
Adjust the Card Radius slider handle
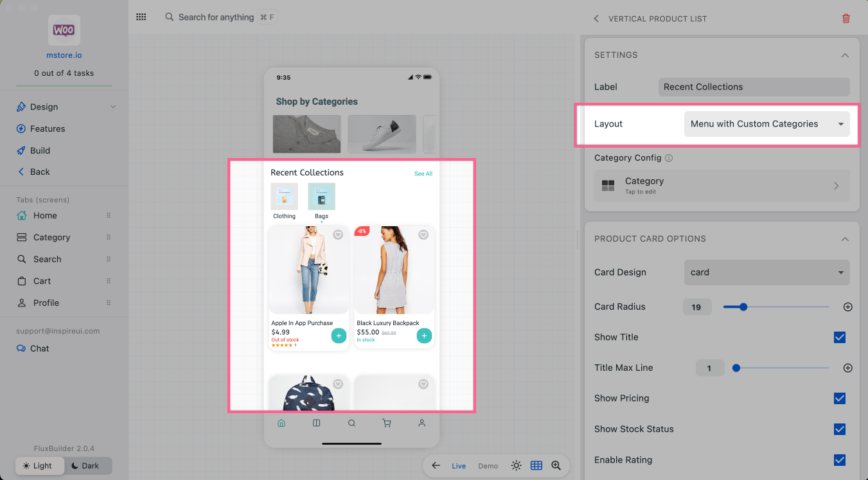tap(743, 307)
